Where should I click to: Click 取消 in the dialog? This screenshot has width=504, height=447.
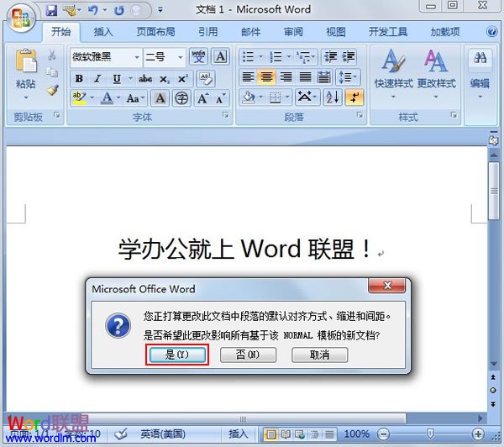319,355
